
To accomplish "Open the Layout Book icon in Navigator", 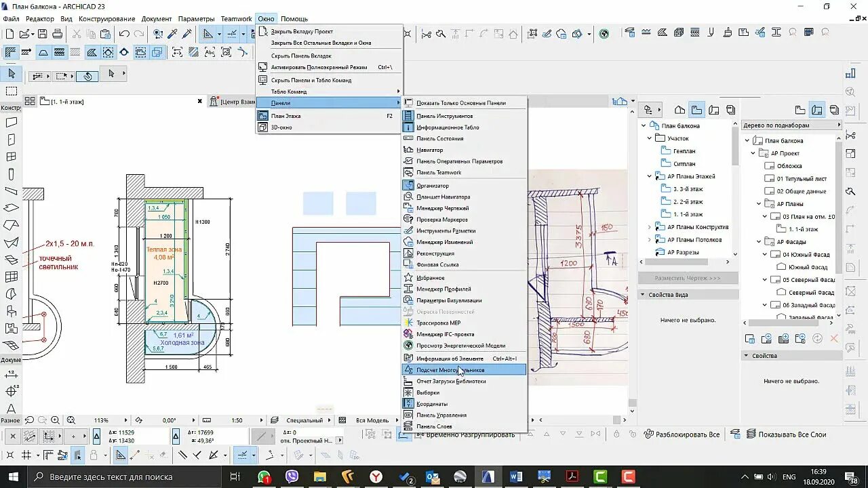I will (713, 110).
